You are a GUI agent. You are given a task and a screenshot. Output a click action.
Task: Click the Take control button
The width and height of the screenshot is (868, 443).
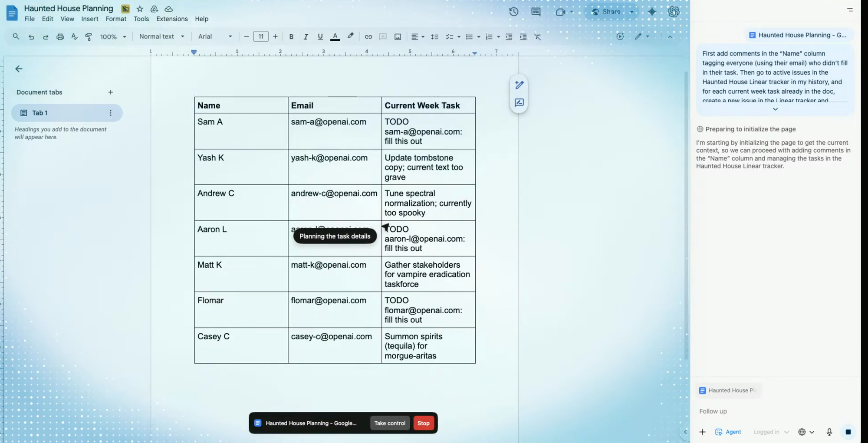pos(389,423)
